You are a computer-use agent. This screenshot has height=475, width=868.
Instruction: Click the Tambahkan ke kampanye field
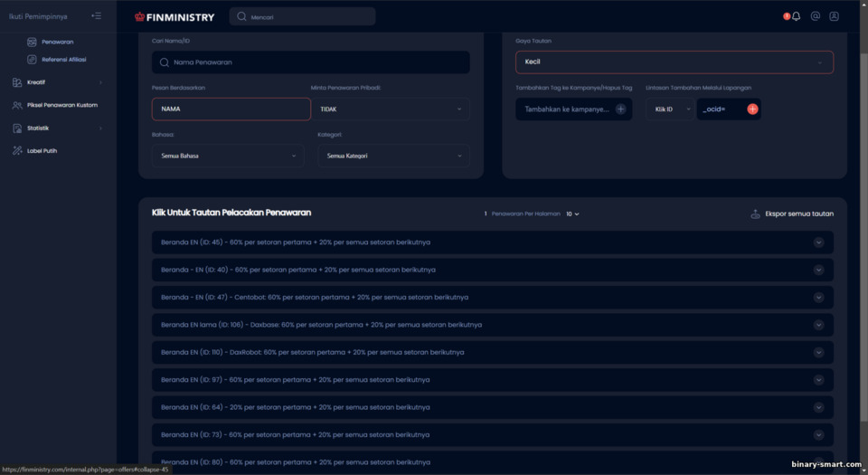pos(573,109)
